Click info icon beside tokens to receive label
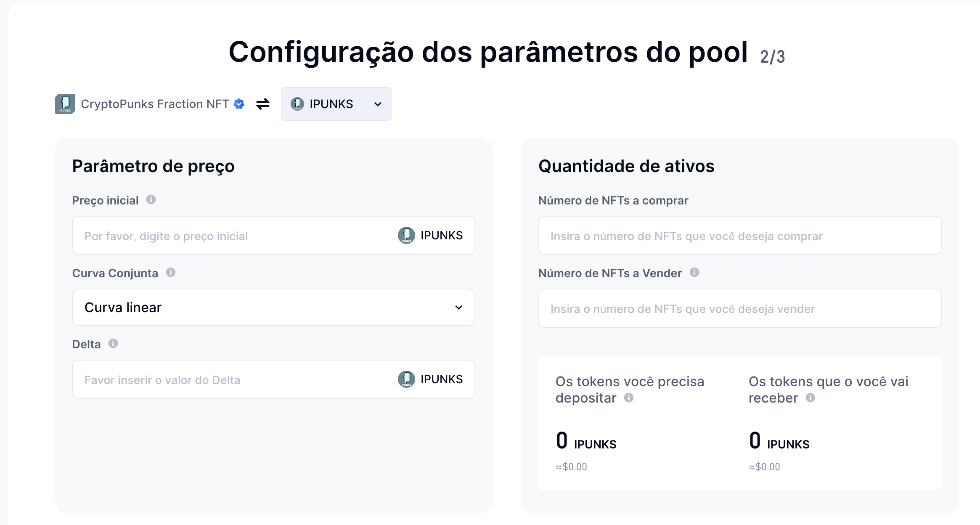 [810, 398]
